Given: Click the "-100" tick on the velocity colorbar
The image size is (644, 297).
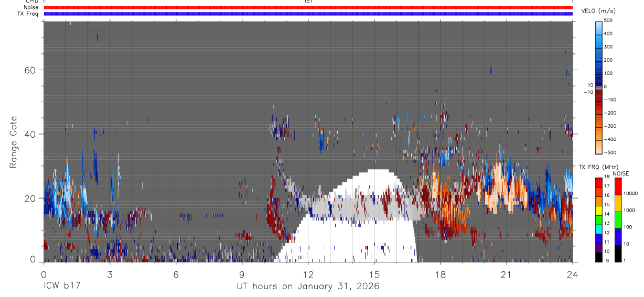Looking at the screenshot, I should tap(610, 100).
